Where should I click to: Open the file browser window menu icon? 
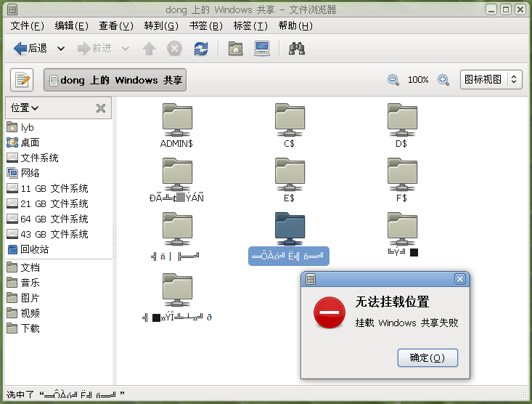coord(12,9)
